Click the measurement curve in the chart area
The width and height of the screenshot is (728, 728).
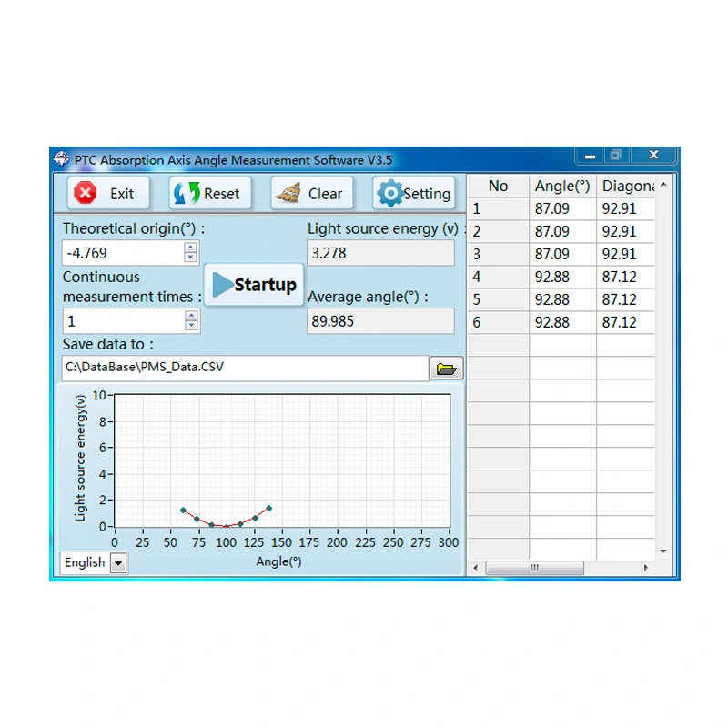click(x=226, y=524)
